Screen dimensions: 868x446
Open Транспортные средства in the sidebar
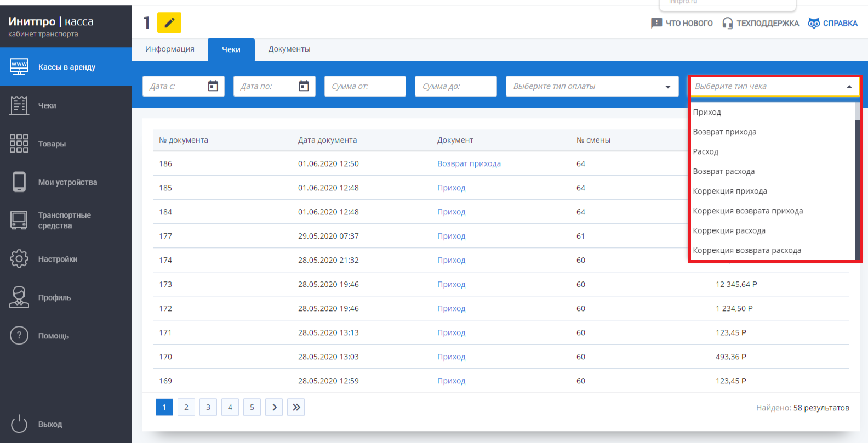(x=66, y=221)
